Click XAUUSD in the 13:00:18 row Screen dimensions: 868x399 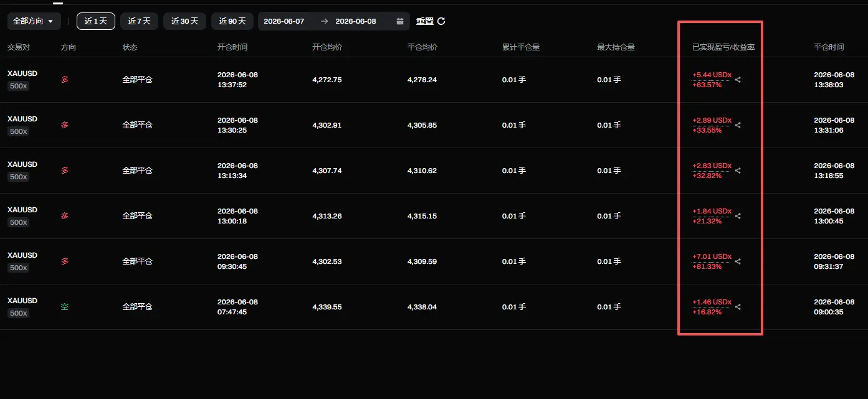point(22,210)
